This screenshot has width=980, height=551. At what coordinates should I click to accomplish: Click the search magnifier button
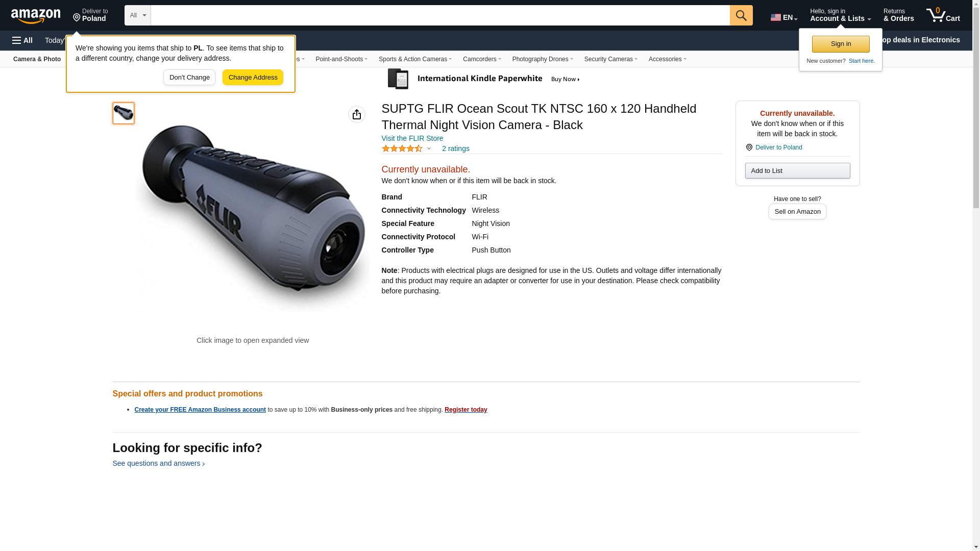click(741, 15)
